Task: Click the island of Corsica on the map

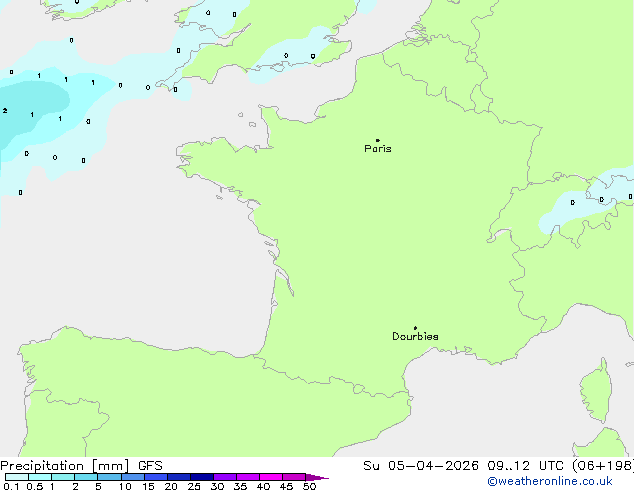Action: pyautogui.click(x=595, y=390)
